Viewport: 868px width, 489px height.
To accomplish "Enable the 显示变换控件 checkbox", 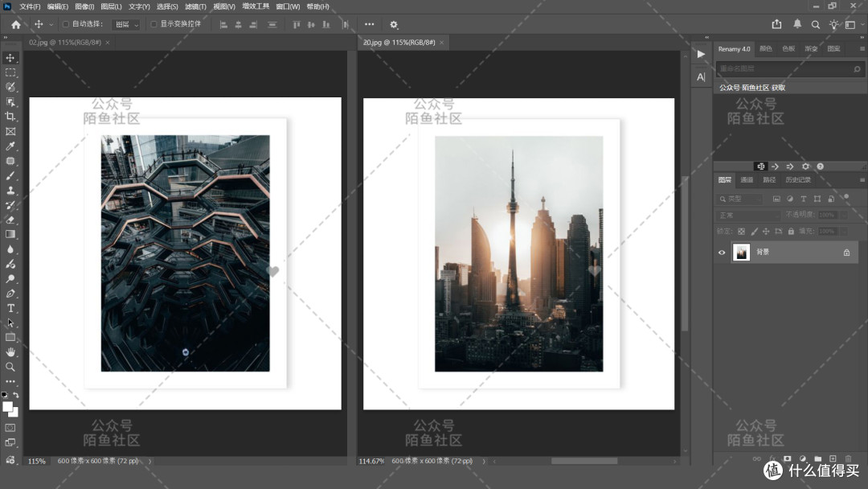I will (154, 24).
